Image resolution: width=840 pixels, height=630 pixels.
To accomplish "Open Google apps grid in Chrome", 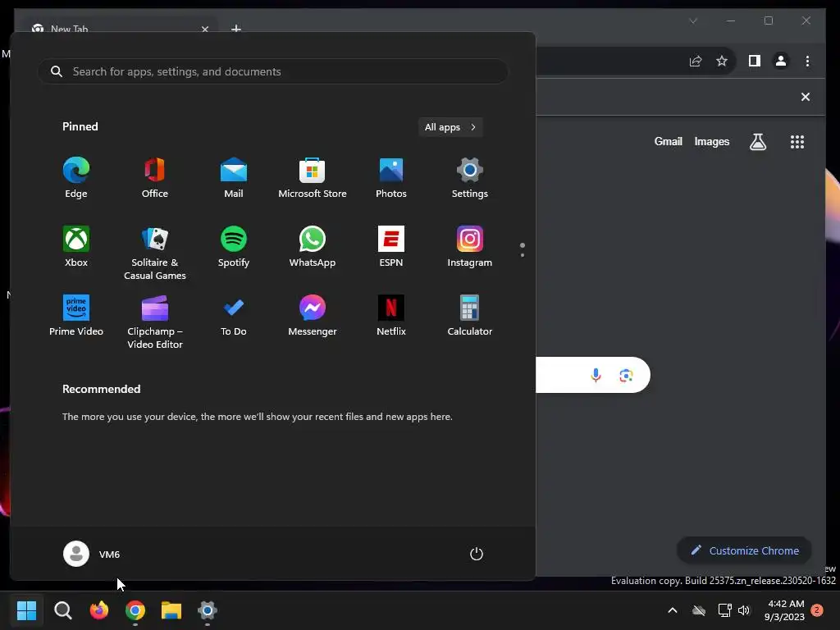I will point(797,142).
